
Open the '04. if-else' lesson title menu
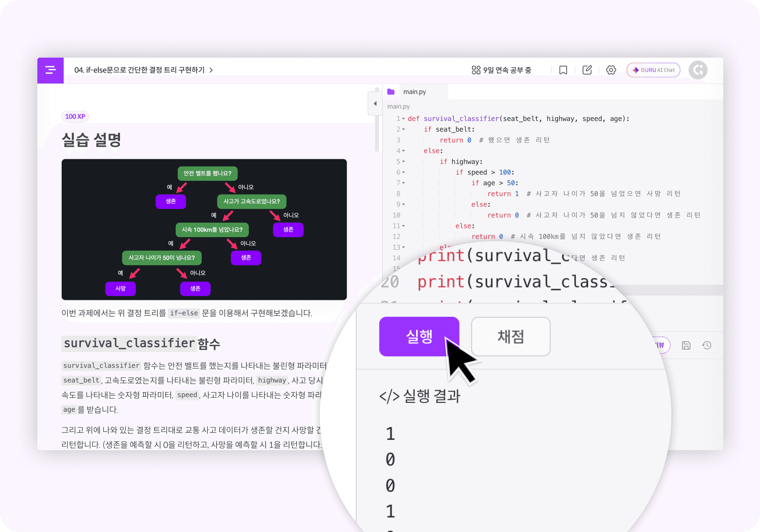tap(139, 70)
